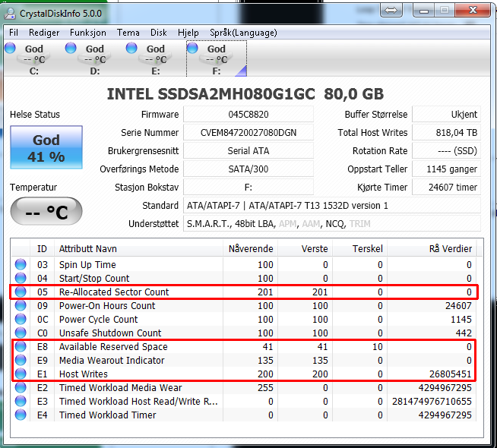Open the Språk(Language) menu
This screenshot has width=497, height=448.
tap(243, 33)
